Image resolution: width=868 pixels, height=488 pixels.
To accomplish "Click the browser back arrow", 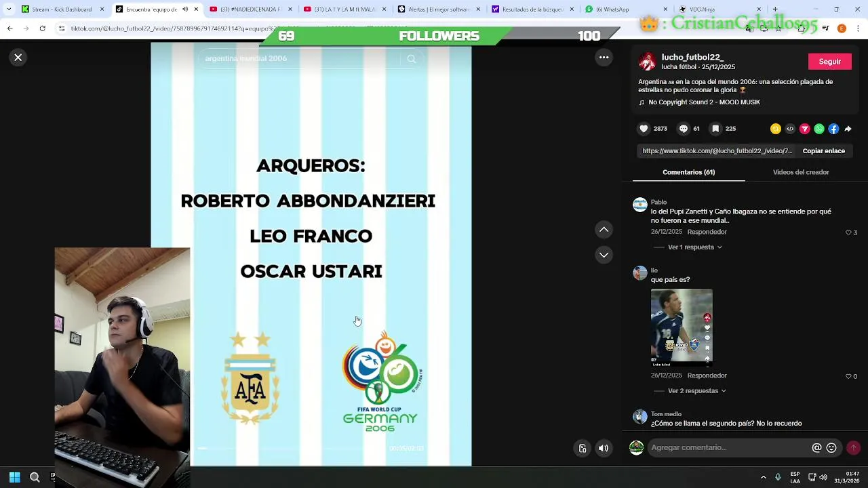I will 9,28.
